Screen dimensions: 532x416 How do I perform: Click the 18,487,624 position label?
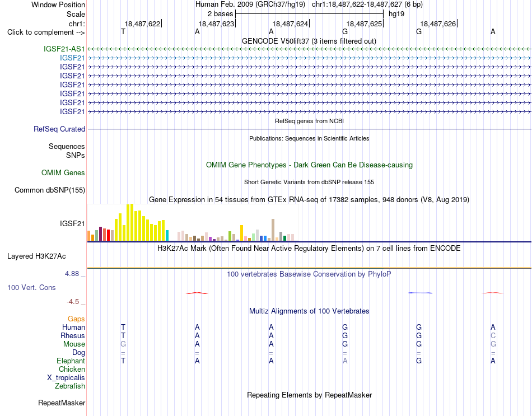[290, 24]
